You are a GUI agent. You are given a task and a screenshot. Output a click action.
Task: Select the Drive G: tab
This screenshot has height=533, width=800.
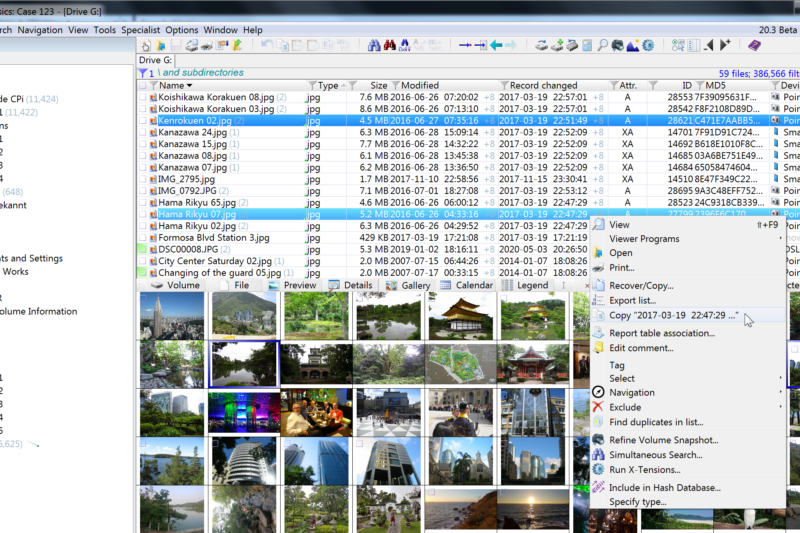click(x=155, y=60)
